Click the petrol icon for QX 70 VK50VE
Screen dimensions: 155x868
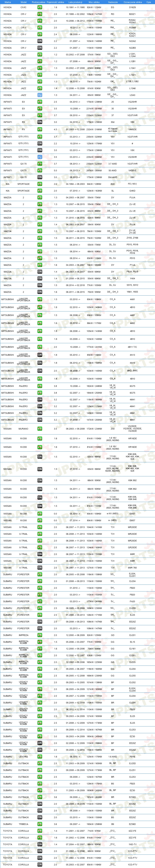[x=40, y=171]
